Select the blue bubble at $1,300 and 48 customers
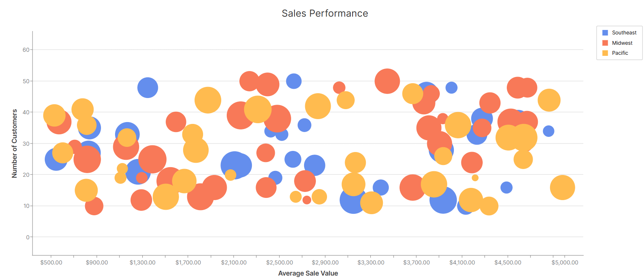The height and width of the screenshot is (280, 644). point(148,88)
